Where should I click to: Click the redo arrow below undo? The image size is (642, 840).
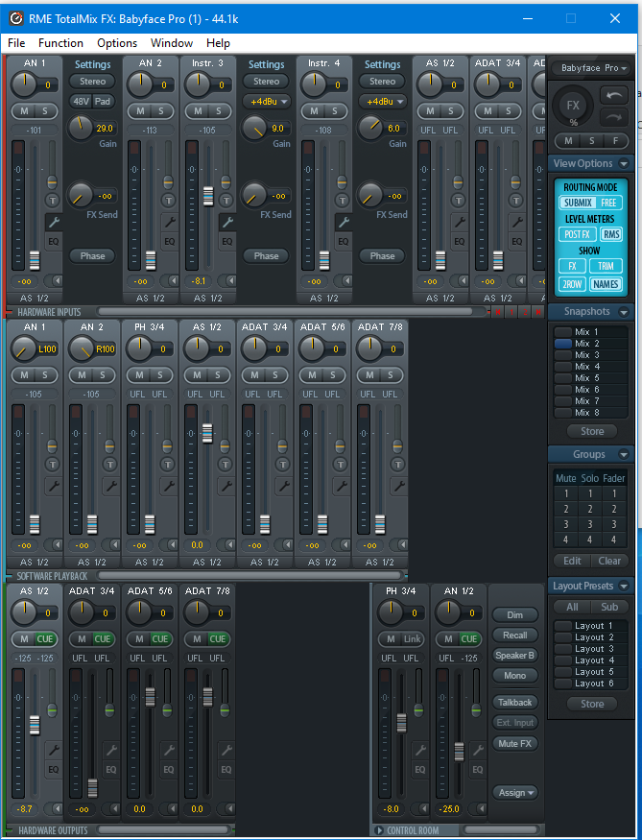[x=614, y=117]
